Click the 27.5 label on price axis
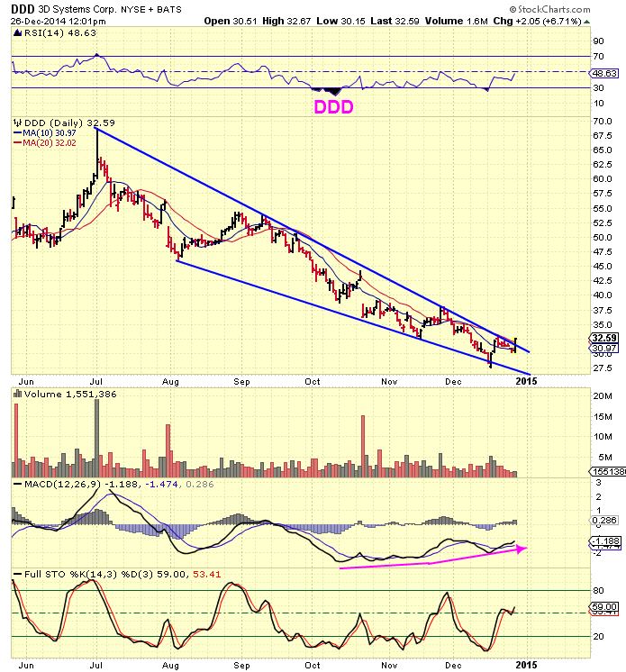This screenshot has width=626, height=672. 603,368
